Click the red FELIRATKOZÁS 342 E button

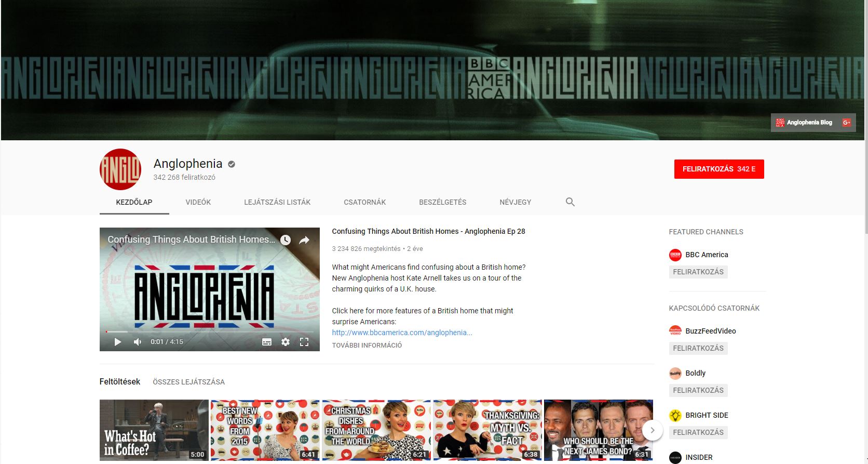click(719, 169)
